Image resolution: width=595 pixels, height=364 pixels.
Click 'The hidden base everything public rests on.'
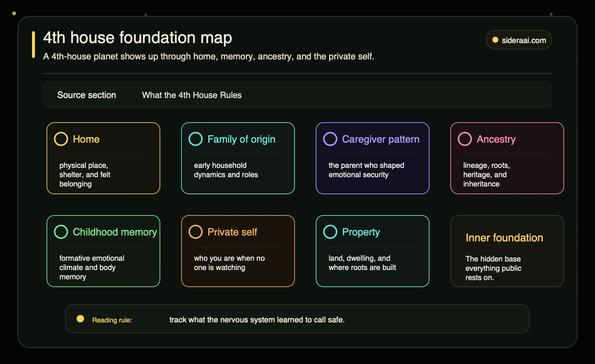pos(493,268)
